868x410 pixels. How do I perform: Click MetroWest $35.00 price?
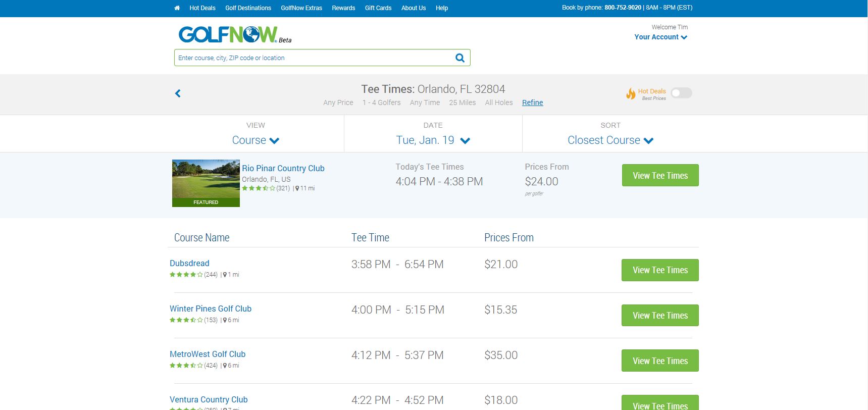[501, 355]
